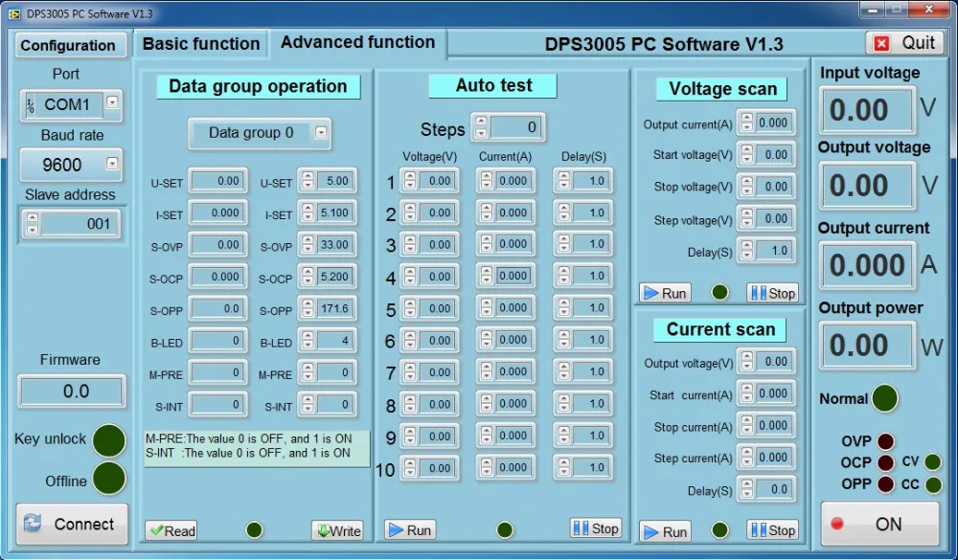Open the 9600 baud rate selector

[x=114, y=165]
